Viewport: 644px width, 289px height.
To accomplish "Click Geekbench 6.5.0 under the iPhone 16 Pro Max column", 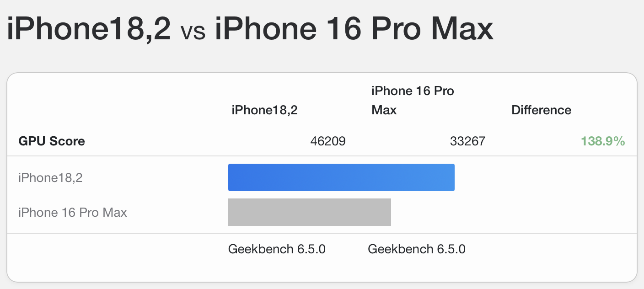I will point(416,249).
